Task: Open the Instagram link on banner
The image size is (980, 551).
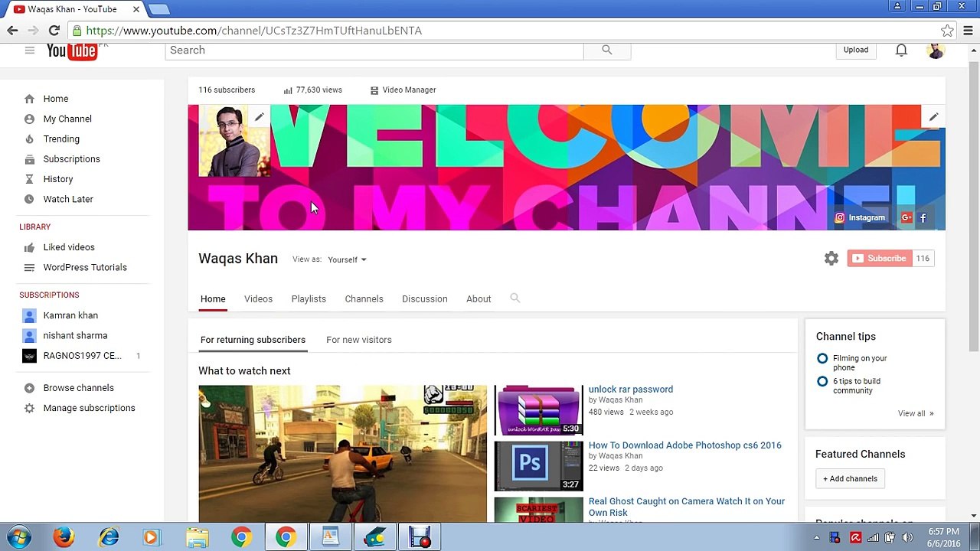Action: pyautogui.click(x=860, y=218)
